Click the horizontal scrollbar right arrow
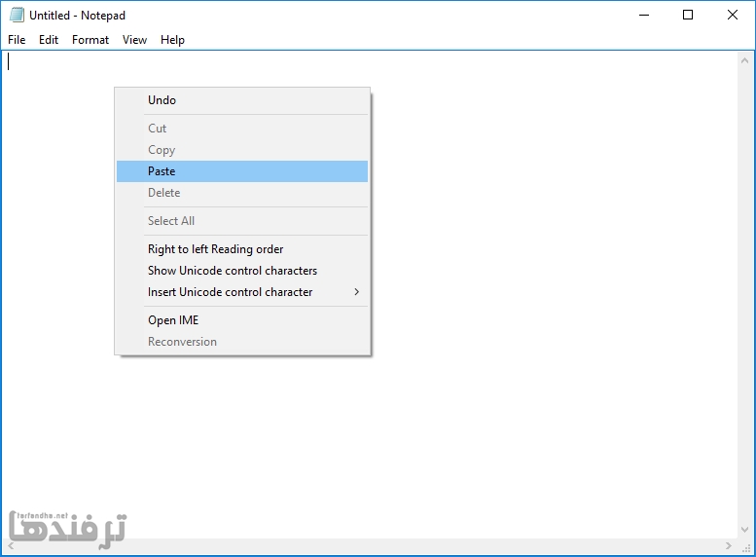The width and height of the screenshot is (756, 557). [729, 546]
